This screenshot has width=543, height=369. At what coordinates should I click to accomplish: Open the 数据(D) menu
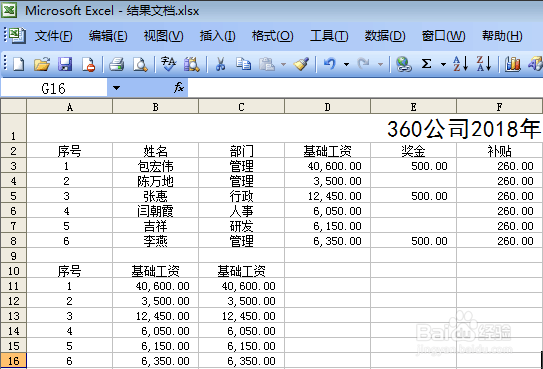[x=385, y=36]
